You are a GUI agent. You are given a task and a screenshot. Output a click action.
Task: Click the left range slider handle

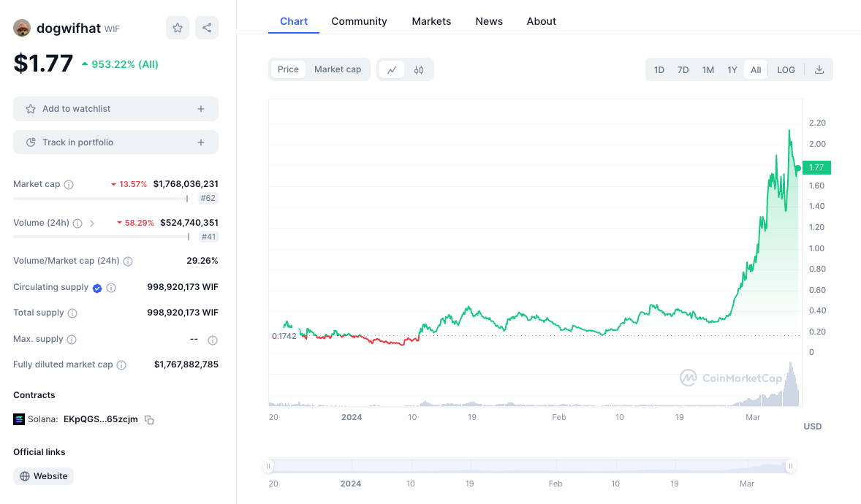[x=268, y=466]
